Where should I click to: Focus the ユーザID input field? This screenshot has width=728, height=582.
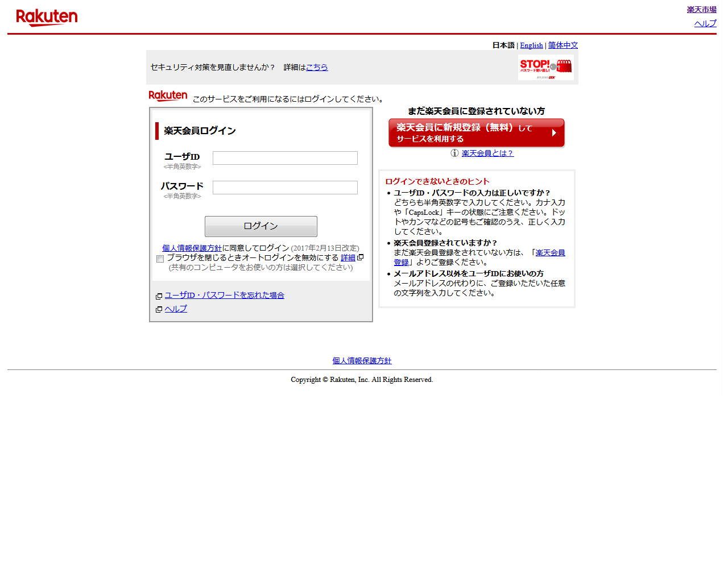click(285, 158)
